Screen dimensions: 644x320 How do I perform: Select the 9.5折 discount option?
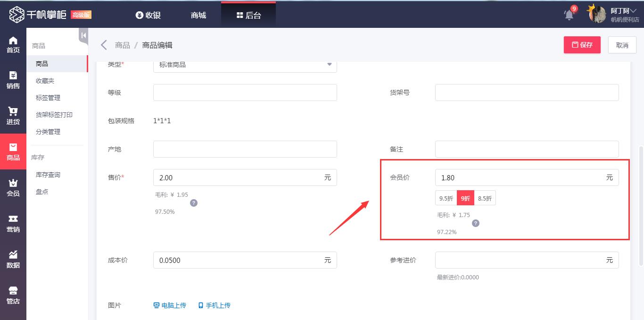pyautogui.click(x=446, y=198)
